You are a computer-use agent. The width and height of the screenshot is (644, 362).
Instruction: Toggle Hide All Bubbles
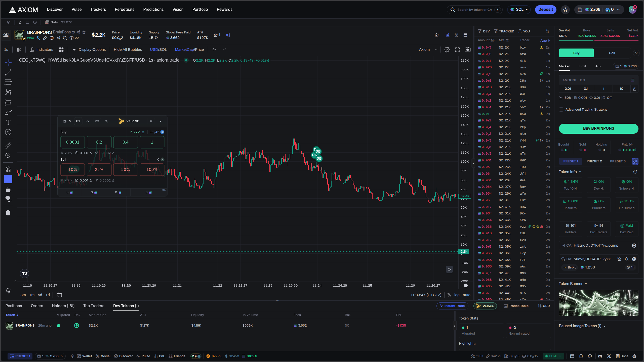128,50
